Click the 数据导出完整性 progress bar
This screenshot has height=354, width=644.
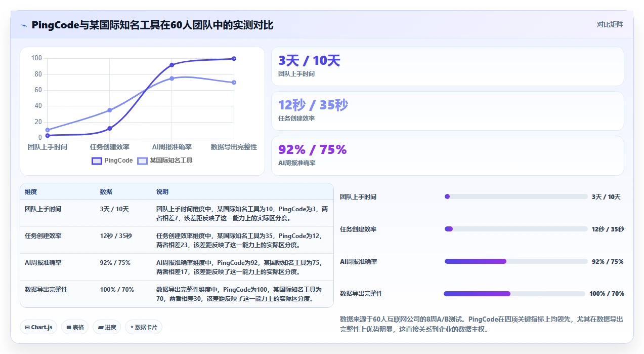(x=514, y=294)
